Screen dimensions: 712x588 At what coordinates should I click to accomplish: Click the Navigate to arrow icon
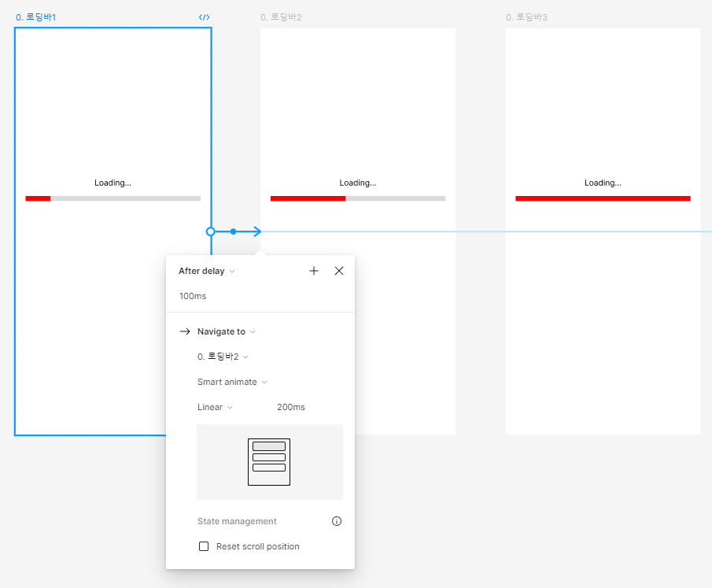coord(185,331)
